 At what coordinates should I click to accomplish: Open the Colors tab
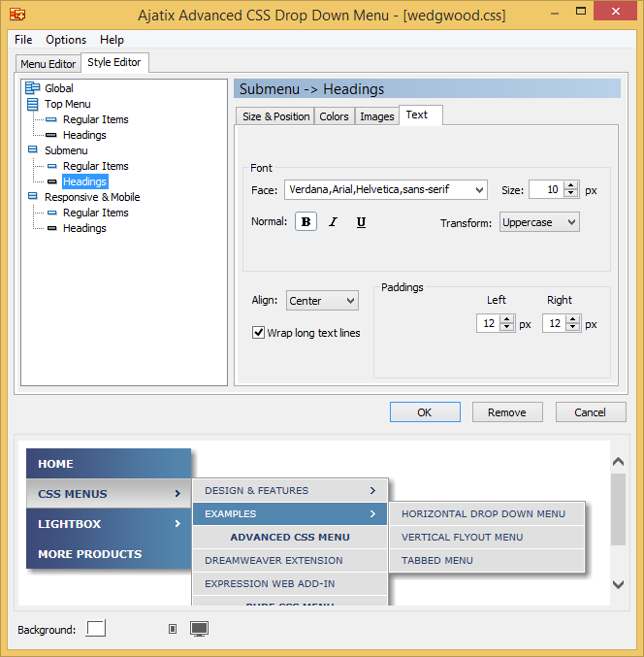coord(334,116)
